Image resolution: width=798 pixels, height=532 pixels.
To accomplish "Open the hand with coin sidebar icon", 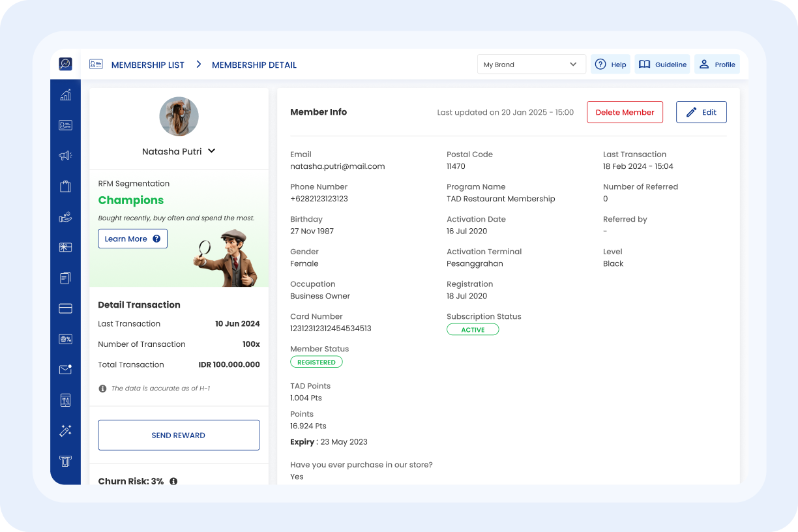I will (x=65, y=217).
